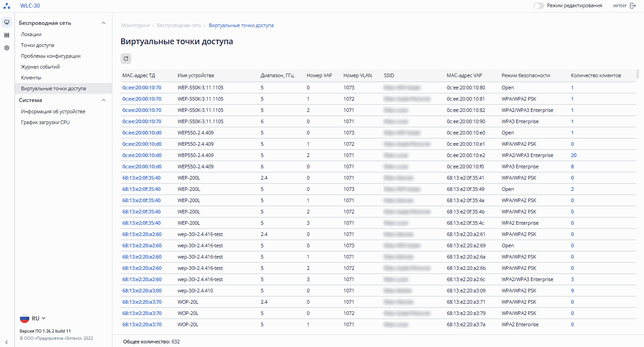Open the sliders configuration icon in sidebar
Screen dimensions: 644x347
(x=7, y=35)
